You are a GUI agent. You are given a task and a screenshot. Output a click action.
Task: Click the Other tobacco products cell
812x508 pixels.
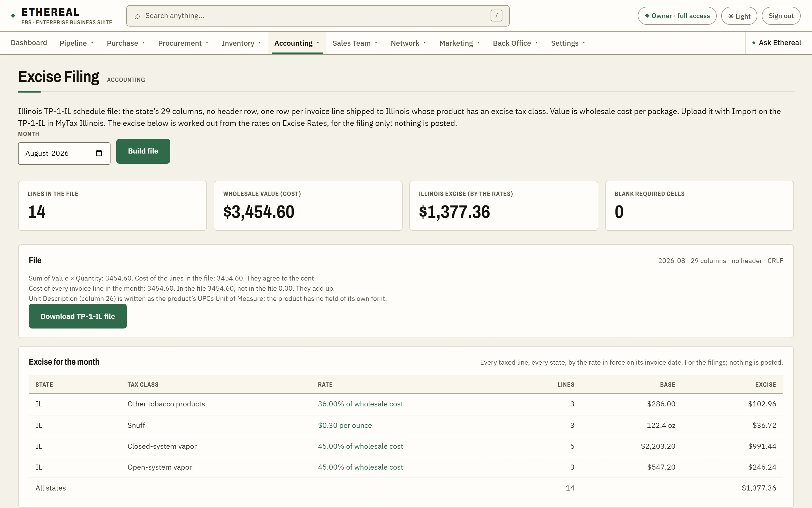[166, 404]
